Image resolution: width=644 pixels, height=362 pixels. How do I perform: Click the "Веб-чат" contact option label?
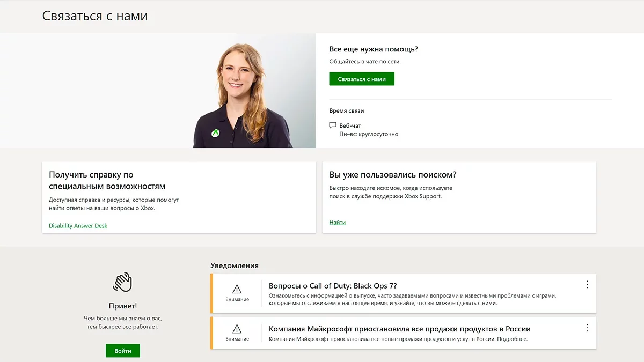point(350,125)
